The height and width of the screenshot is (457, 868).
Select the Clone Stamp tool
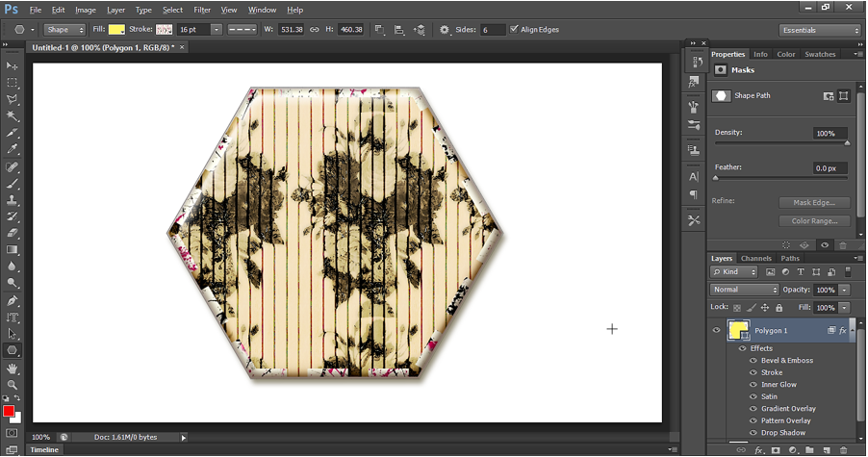[12, 200]
